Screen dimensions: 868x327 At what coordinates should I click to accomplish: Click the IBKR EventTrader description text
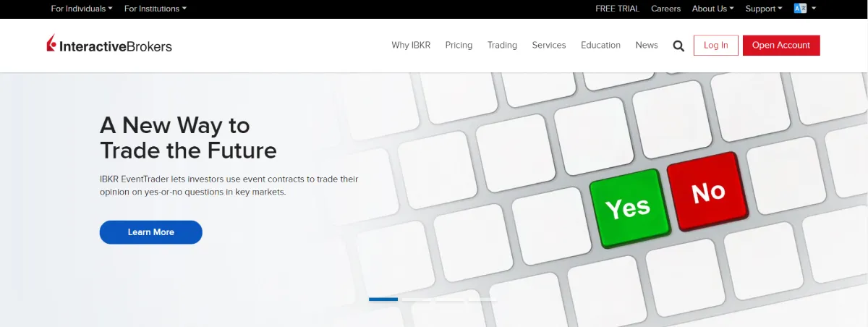coord(229,185)
